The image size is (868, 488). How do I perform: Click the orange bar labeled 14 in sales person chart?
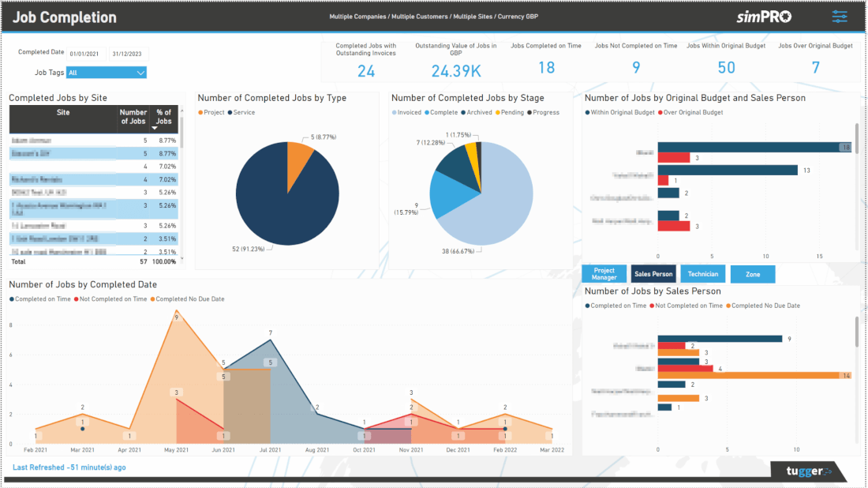click(x=754, y=375)
